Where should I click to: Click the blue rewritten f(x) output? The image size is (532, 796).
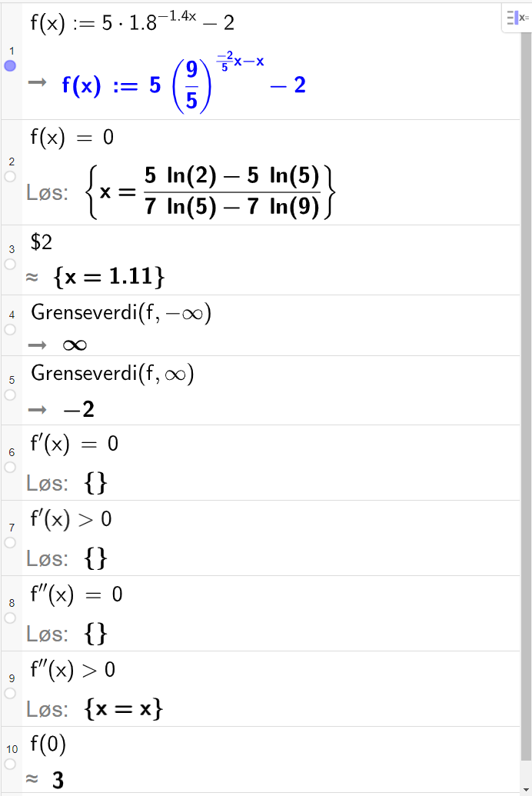click(x=177, y=85)
